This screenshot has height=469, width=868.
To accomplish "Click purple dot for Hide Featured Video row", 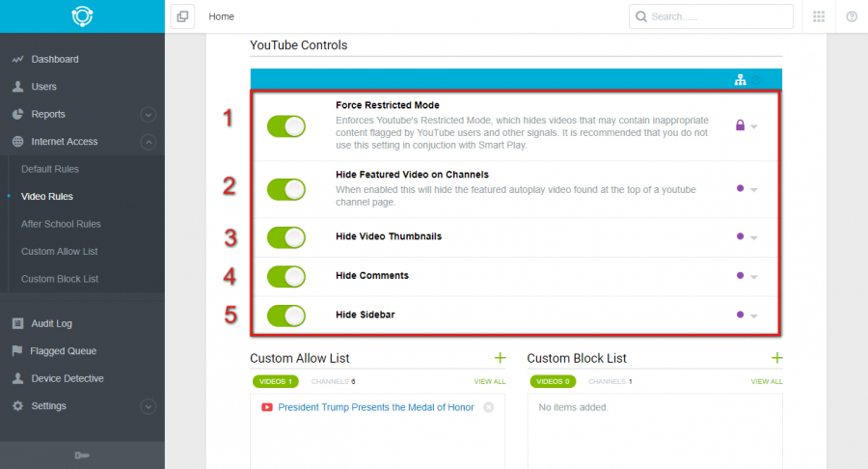I will (740, 188).
